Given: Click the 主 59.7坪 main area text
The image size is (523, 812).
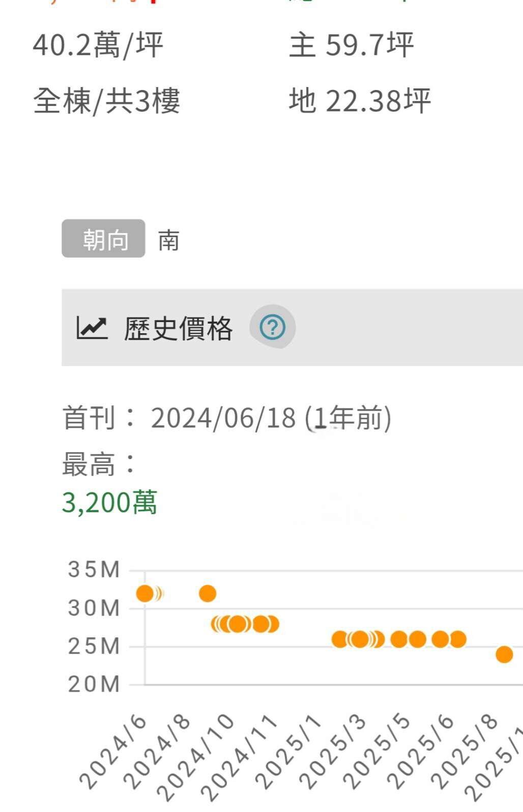Looking at the screenshot, I should click(x=352, y=45).
